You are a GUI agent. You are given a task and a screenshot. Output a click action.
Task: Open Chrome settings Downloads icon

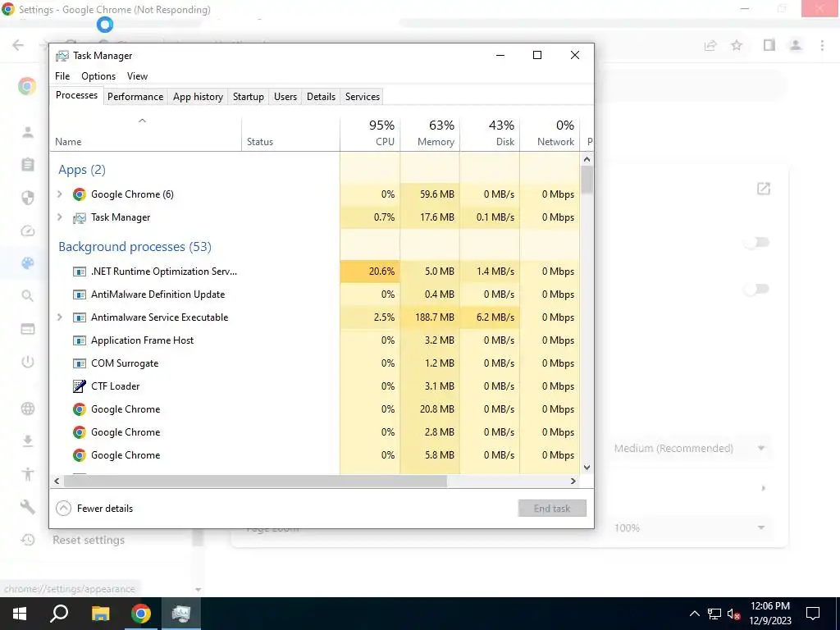click(28, 441)
